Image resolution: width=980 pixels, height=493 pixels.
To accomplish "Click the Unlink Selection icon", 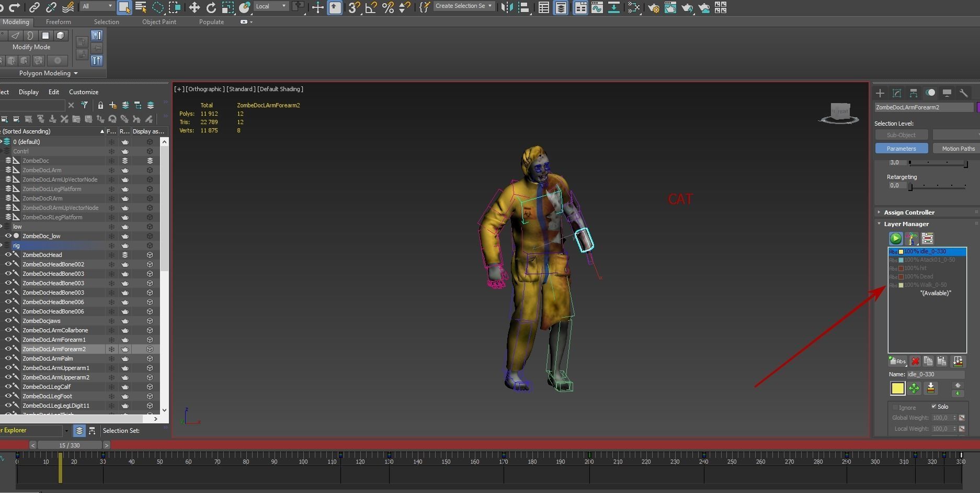I will (x=51, y=7).
